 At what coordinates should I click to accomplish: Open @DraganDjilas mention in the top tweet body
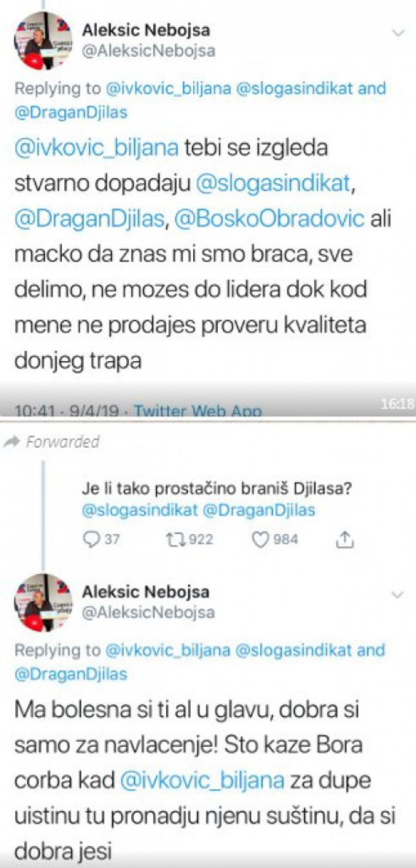pos(90,219)
